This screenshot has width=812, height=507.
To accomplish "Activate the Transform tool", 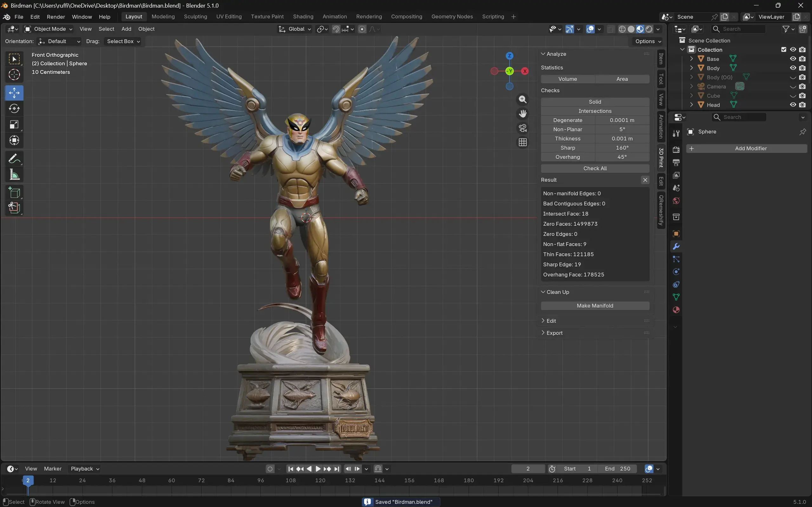I will [x=14, y=140].
